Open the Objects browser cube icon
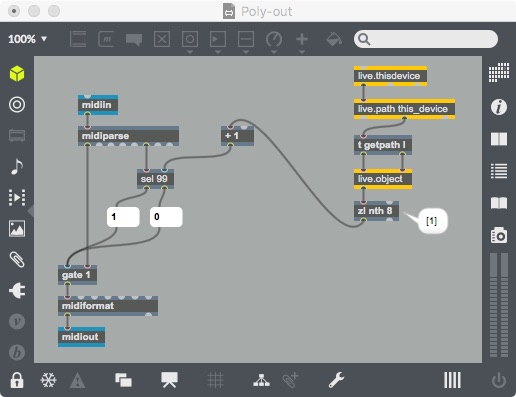The width and height of the screenshot is (516, 397). (x=17, y=73)
